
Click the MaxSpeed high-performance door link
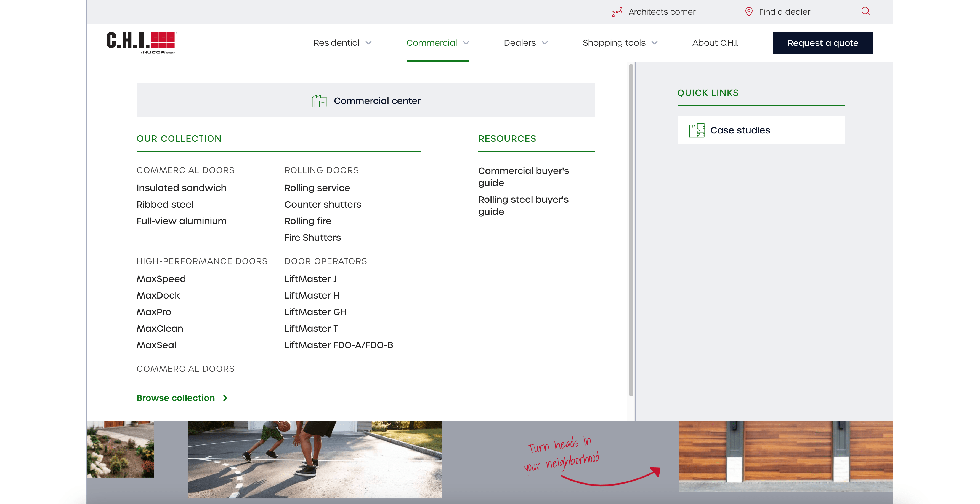pyautogui.click(x=161, y=279)
